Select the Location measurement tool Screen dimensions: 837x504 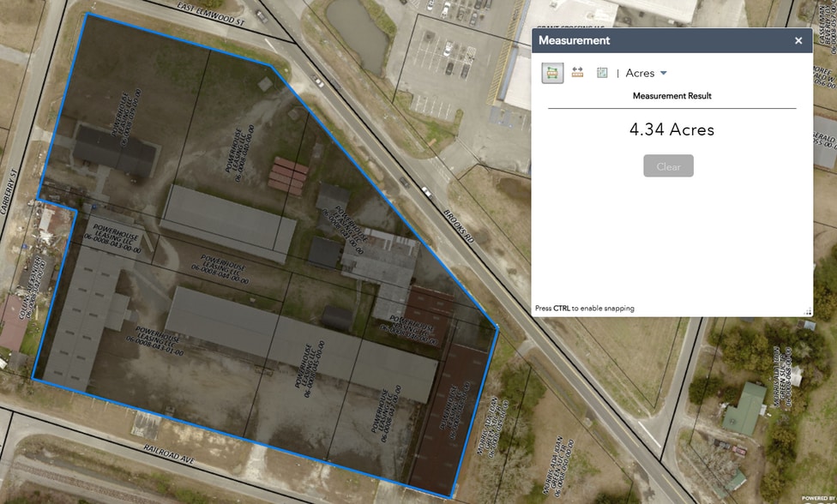601,72
